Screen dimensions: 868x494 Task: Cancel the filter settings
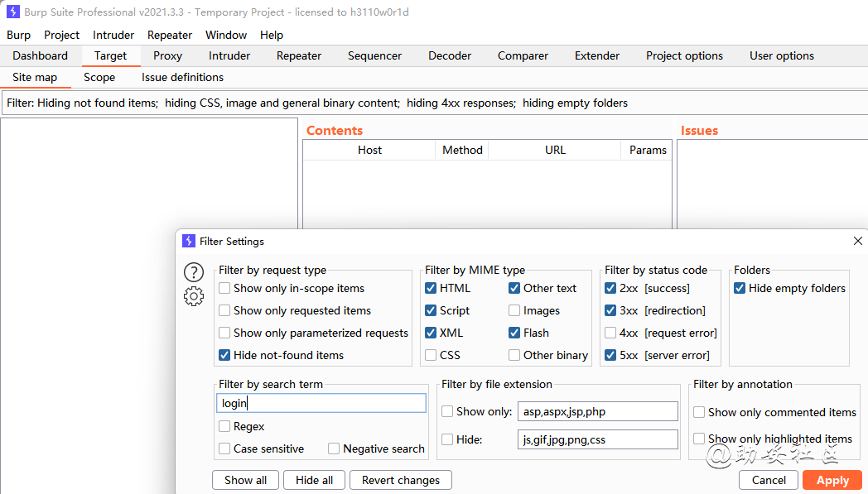(x=769, y=480)
